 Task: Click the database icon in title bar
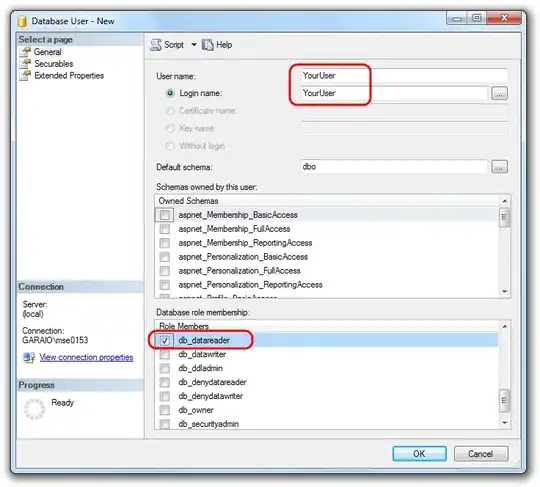point(22,21)
